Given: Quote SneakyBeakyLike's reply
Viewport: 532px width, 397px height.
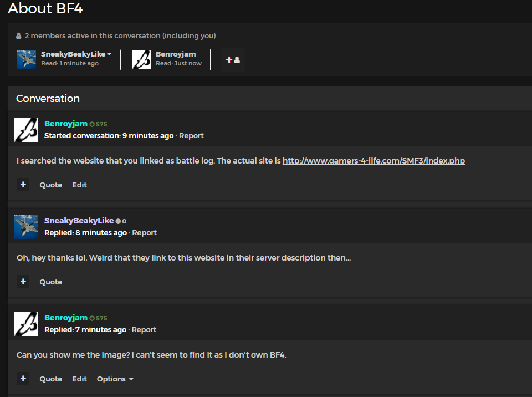Looking at the screenshot, I should (50, 282).
